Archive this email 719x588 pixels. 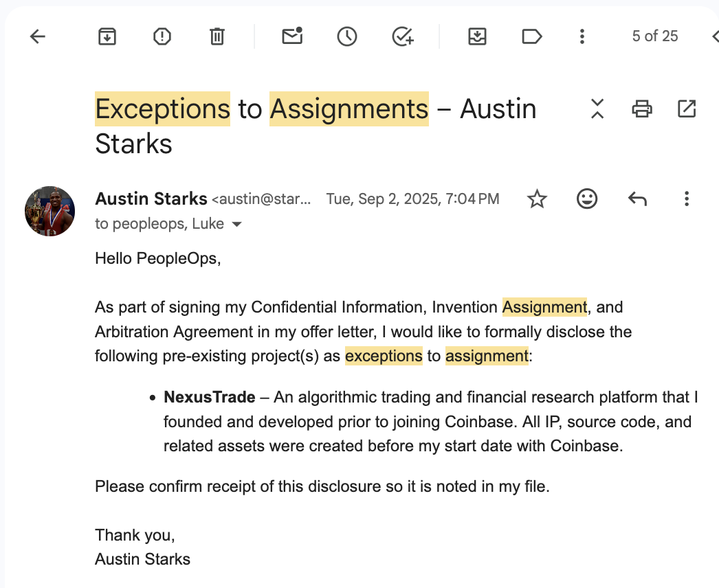click(107, 36)
